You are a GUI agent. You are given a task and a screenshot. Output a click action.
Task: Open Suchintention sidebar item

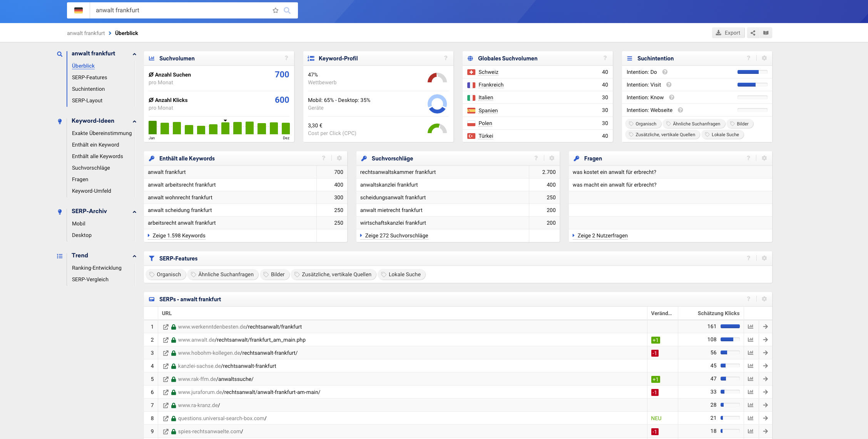[88, 89]
